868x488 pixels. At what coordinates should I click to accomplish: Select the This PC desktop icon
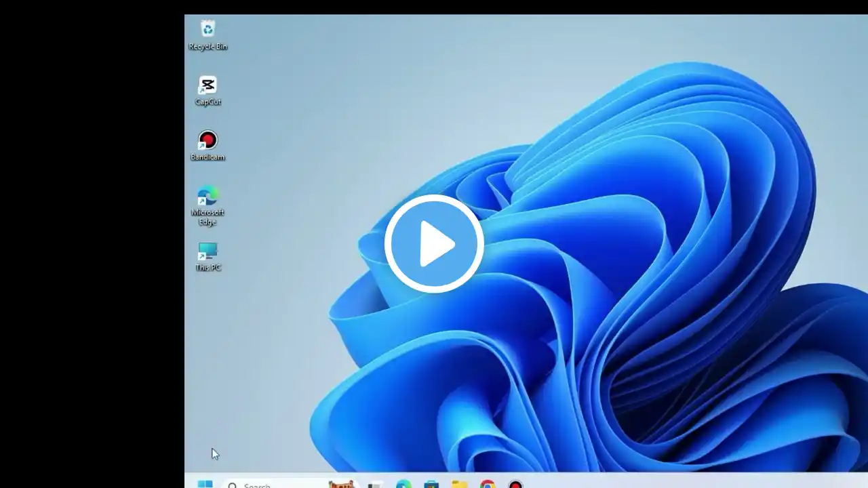(x=208, y=257)
